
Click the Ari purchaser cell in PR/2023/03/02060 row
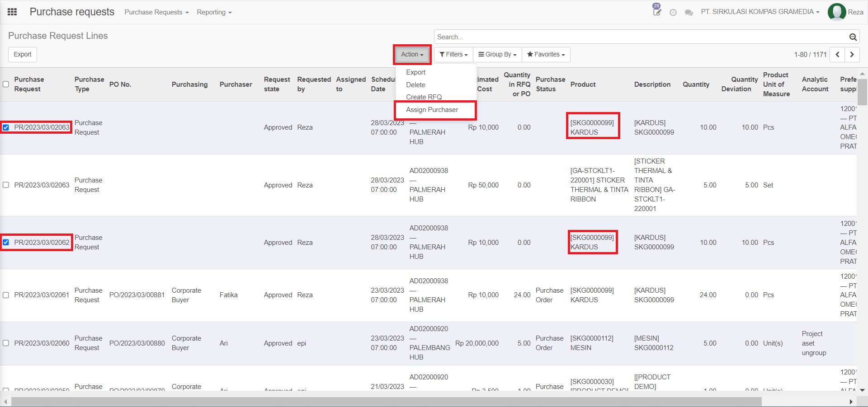click(x=224, y=343)
